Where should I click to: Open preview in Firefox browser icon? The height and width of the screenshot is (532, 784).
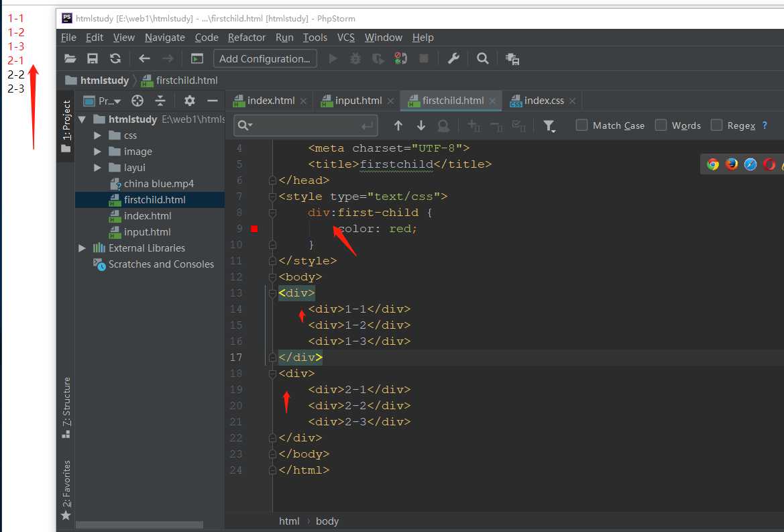pyautogui.click(x=732, y=164)
